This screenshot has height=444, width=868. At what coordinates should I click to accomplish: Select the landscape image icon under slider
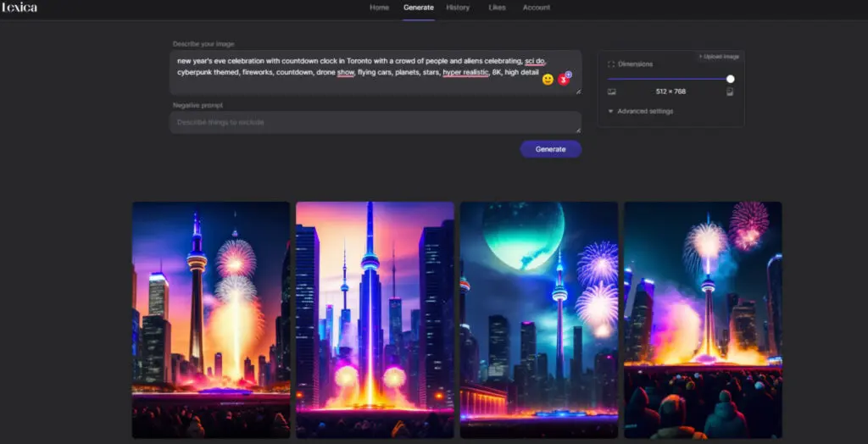[611, 92]
